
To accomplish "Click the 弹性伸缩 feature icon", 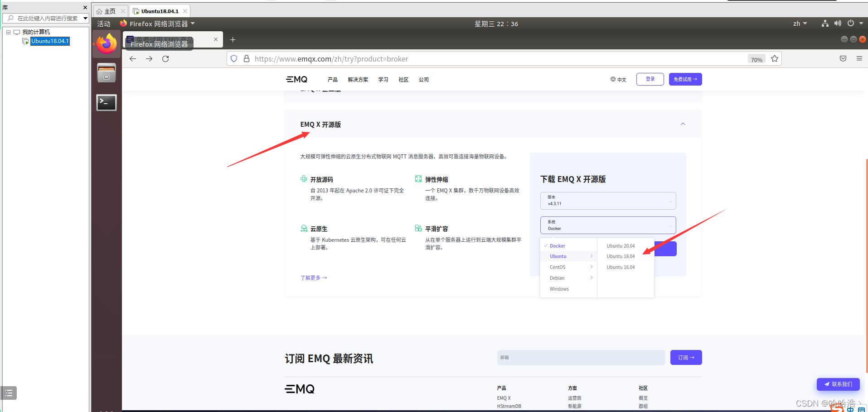I will [x=418, y=179].
